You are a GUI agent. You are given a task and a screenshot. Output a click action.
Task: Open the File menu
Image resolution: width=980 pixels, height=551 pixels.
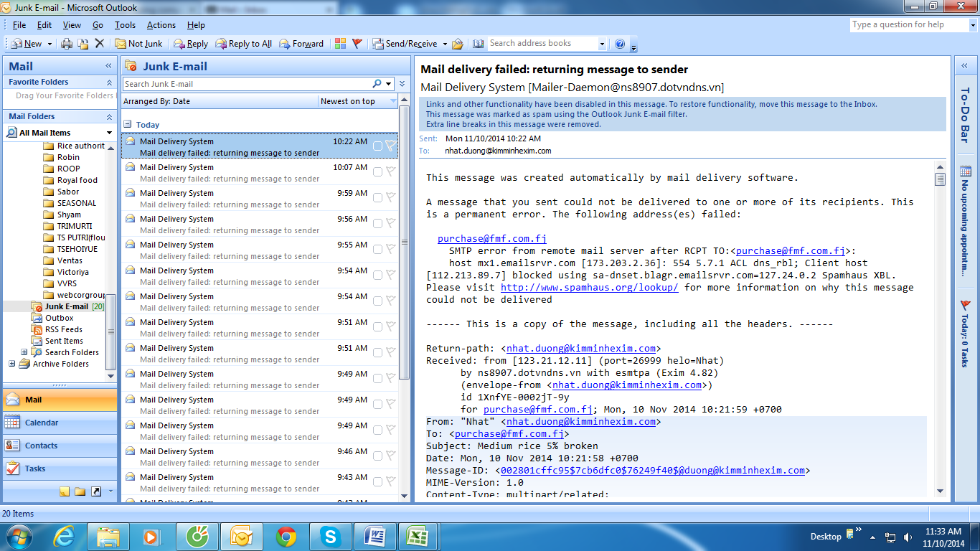[x=19, y=25]
